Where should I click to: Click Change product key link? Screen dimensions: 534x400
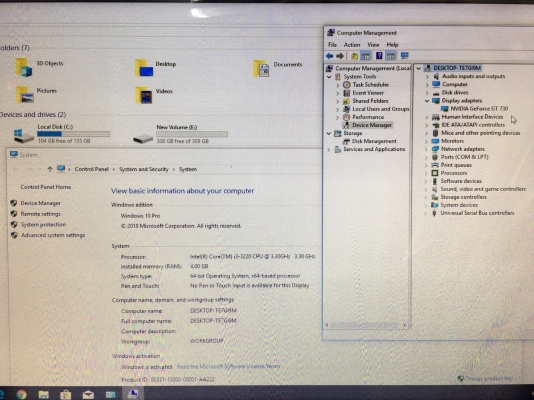488,379
